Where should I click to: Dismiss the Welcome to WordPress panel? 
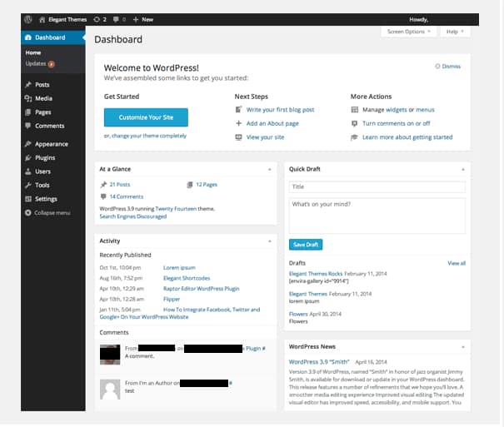pyautogui.click(x=447, y=67)
